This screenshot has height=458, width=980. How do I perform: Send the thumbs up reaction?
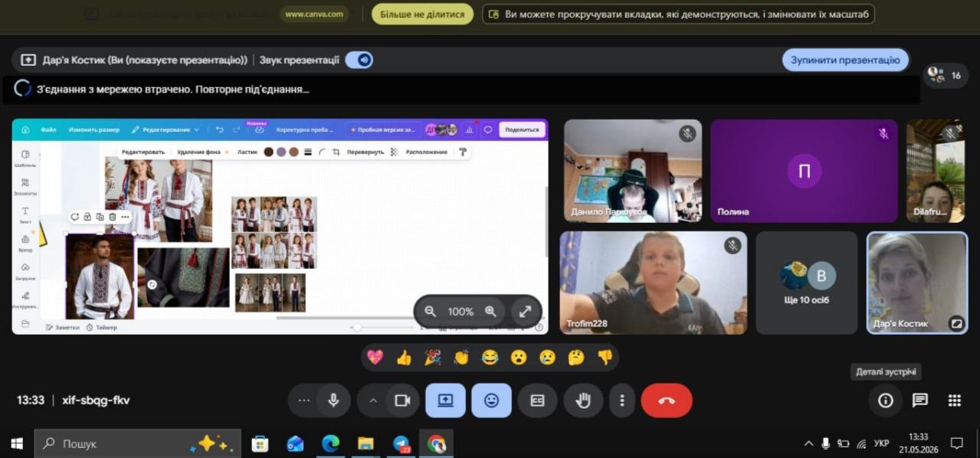pyautogui.click(x=404, y=357)
